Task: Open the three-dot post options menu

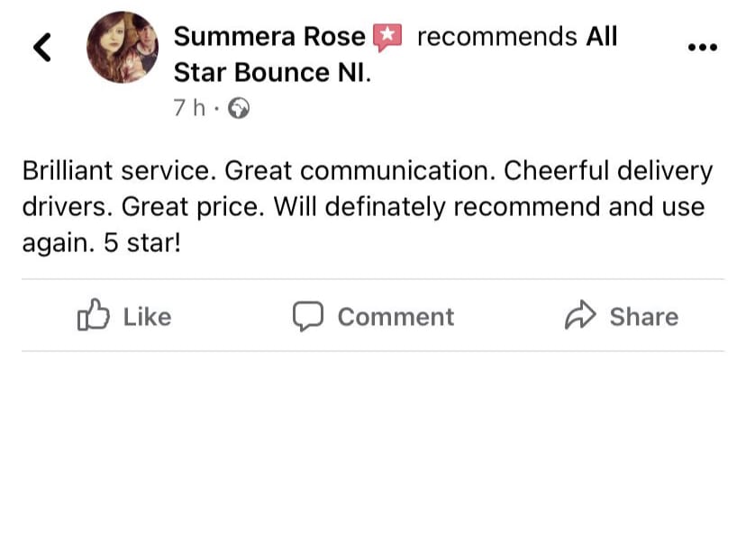Action: tap(702, 48)
